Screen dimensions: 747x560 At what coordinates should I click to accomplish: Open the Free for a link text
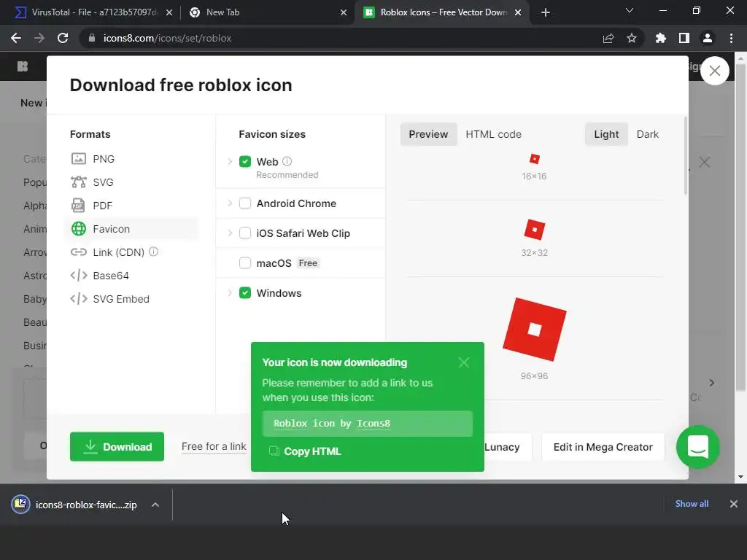(214, 447)
